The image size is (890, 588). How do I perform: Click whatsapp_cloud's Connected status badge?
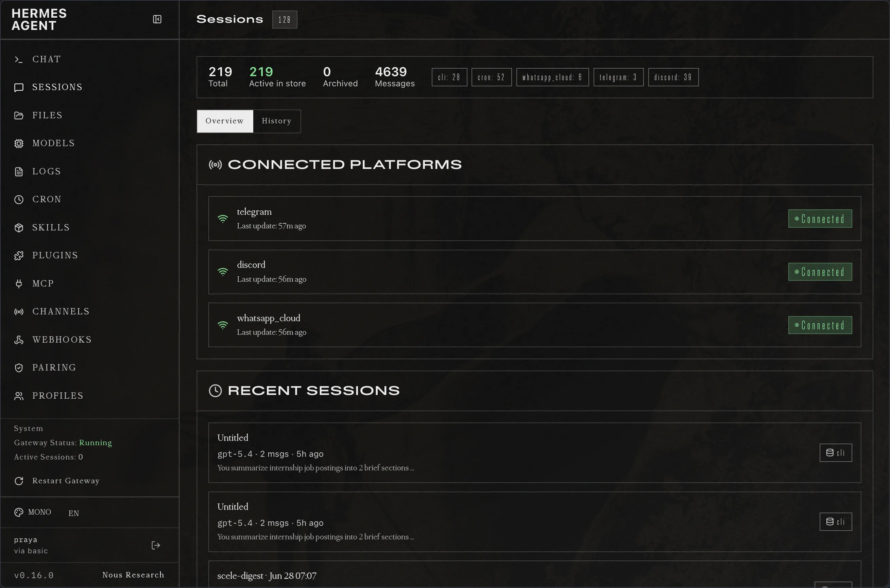pyautogui.click(x=820, y=325)
